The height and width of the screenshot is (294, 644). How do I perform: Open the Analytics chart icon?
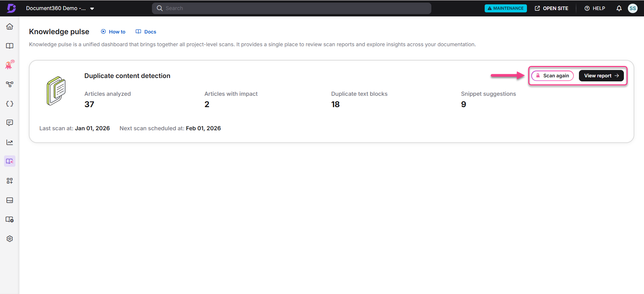[10, 142]
